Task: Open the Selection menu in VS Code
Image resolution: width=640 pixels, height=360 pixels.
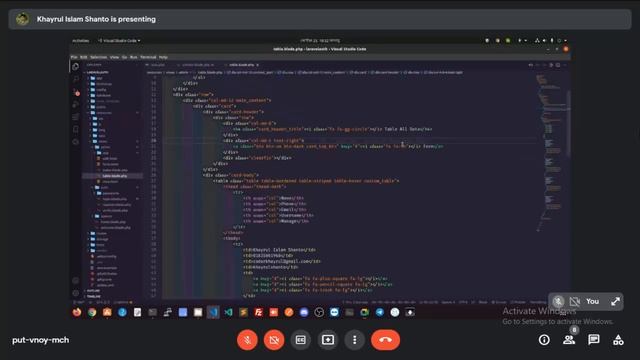Action: coord(99,57)
